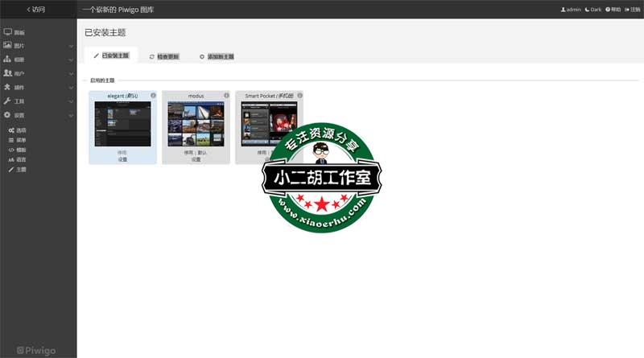This screenshot has width=644, height=358.
Task: Switch to the 添加新主题 tab
Action: [x=217, y=56]
